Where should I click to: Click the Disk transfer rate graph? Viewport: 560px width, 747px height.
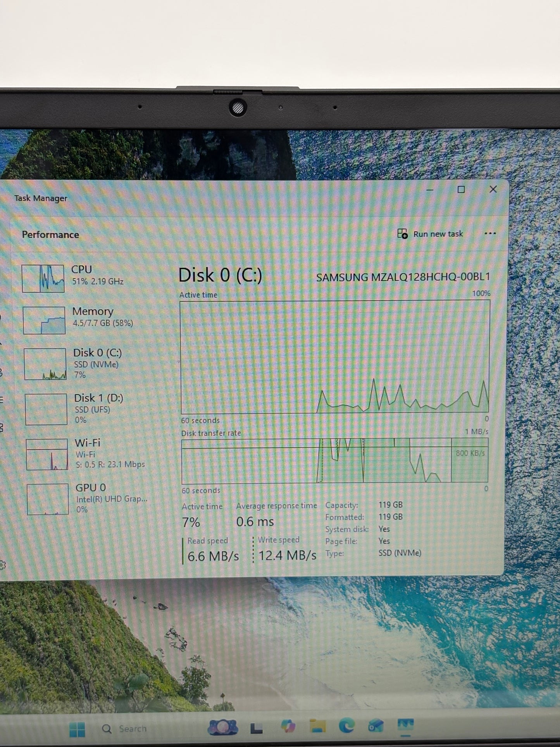pyautogui.click(x=335, y=461)
